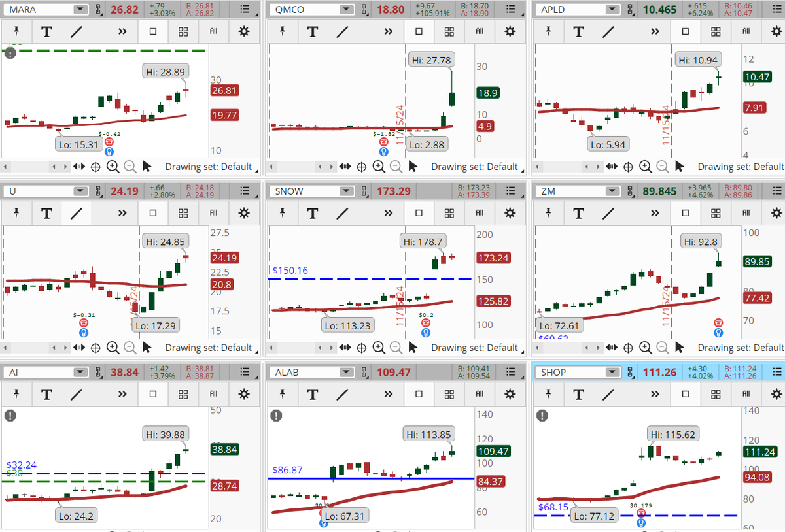Click the lightbulb icon in QMCO chart
The image size is (785, 532).
384,151
